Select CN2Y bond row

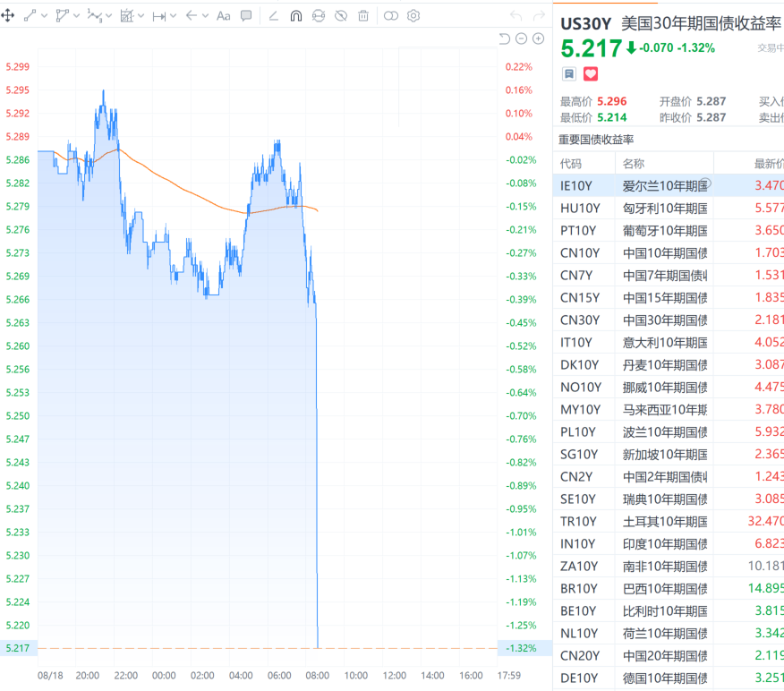[669, 476]
